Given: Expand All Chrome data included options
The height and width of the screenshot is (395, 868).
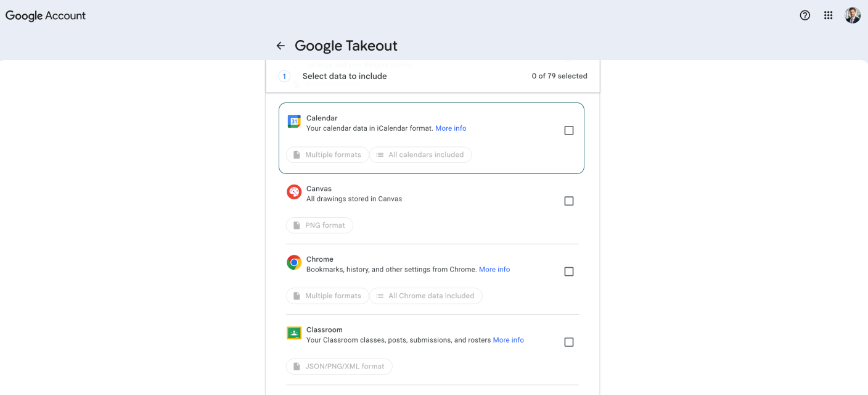Looking at the screenshot, I should coord(425,296).
